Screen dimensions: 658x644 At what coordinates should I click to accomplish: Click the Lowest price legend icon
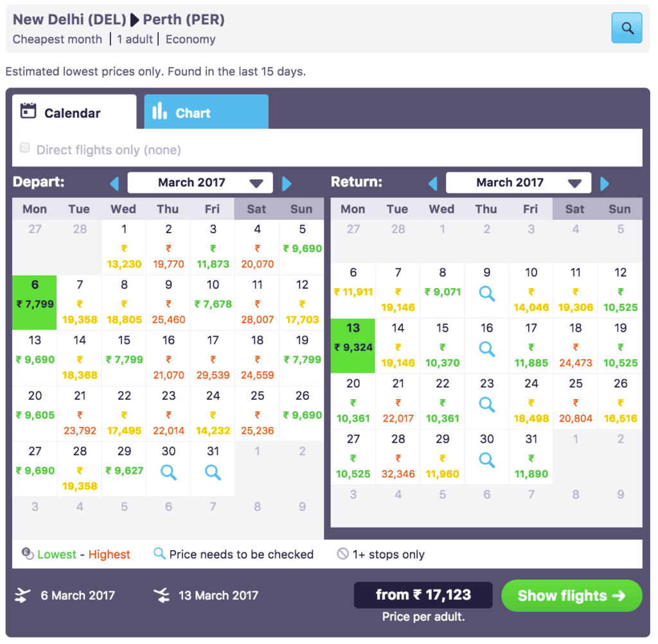coord(26,554)
